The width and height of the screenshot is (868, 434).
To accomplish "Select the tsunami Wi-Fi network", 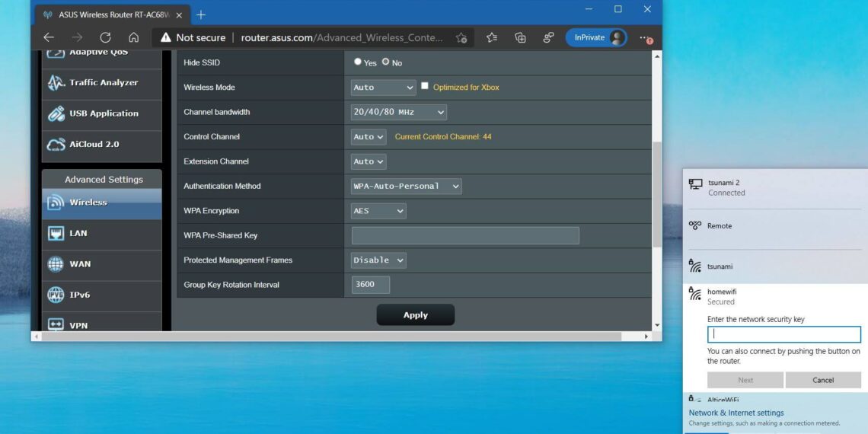I will (775, 266).
